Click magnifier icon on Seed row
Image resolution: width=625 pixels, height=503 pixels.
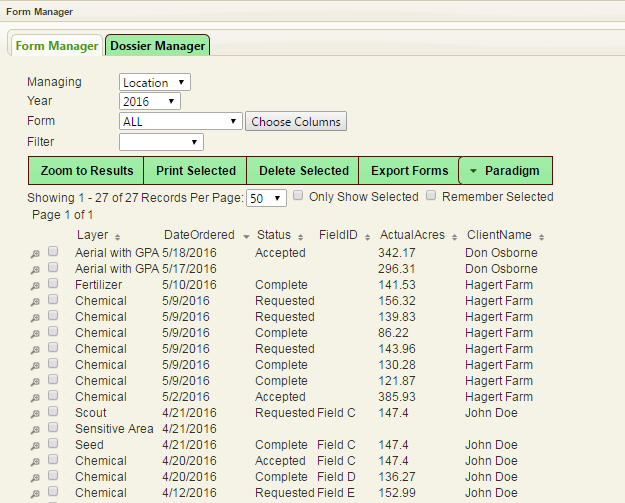35,446
